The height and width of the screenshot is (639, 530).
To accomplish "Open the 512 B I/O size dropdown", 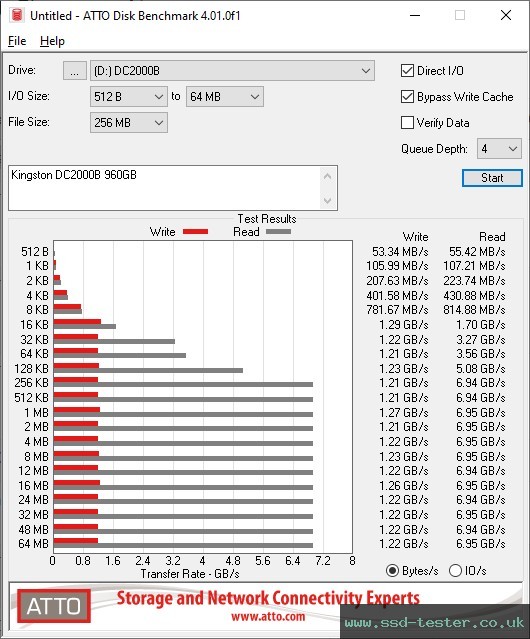I will [128, 97].
